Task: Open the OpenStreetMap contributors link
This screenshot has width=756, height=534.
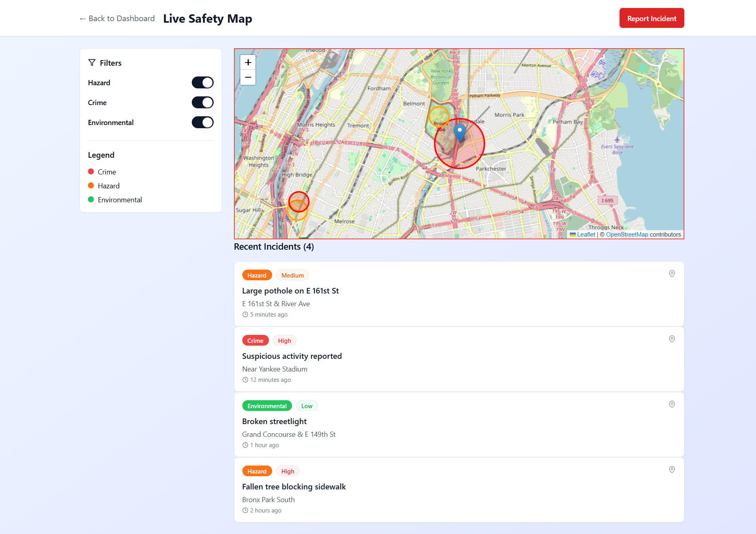Action: coord(627,235)
